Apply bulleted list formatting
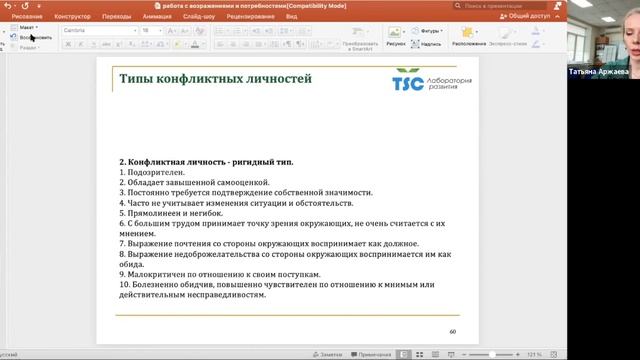The width and height of the screenshot is (640, 360). (221, 31)
